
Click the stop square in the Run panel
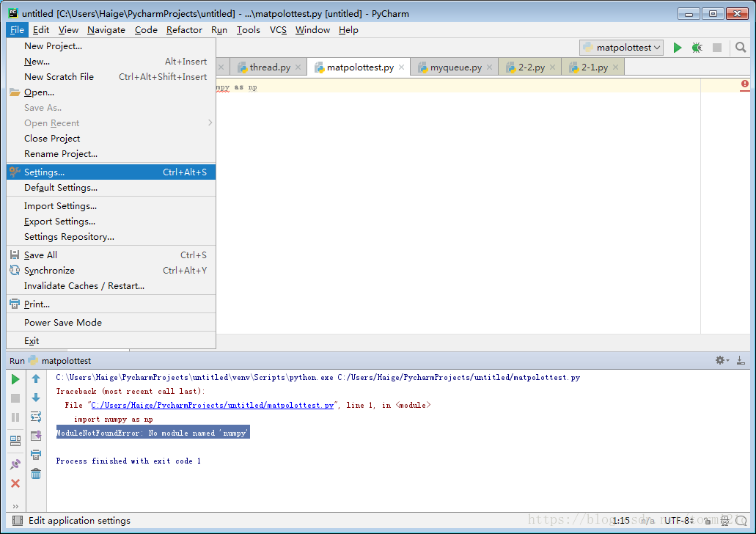click(15, 398)
